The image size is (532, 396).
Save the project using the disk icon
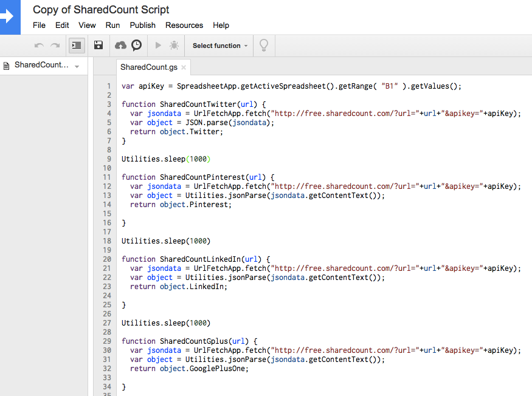pyautogui.click(x=98, y=45)
